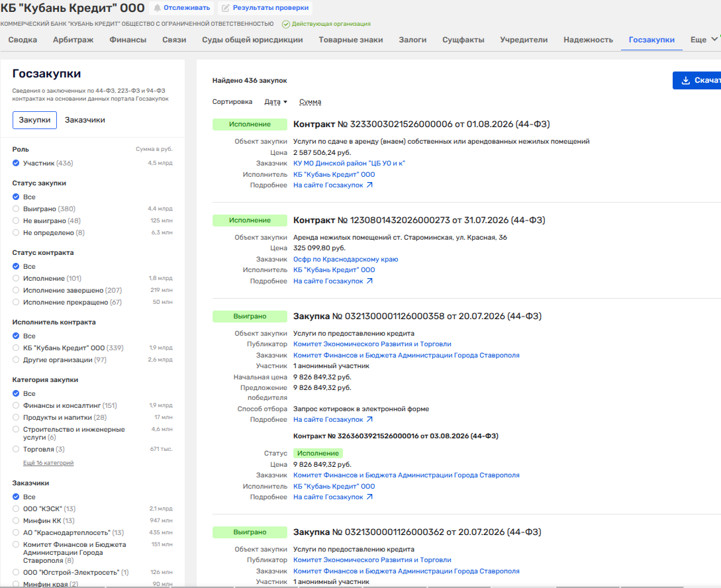The image size is (721, 588).
Task: Click the green checkmark icon near Действующая организация
Action: pos(286,24)
